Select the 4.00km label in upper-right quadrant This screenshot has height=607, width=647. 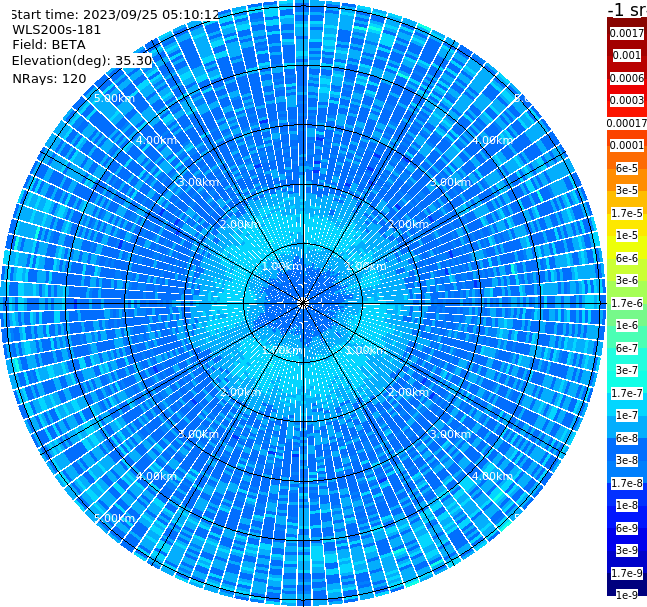point(493,140)
